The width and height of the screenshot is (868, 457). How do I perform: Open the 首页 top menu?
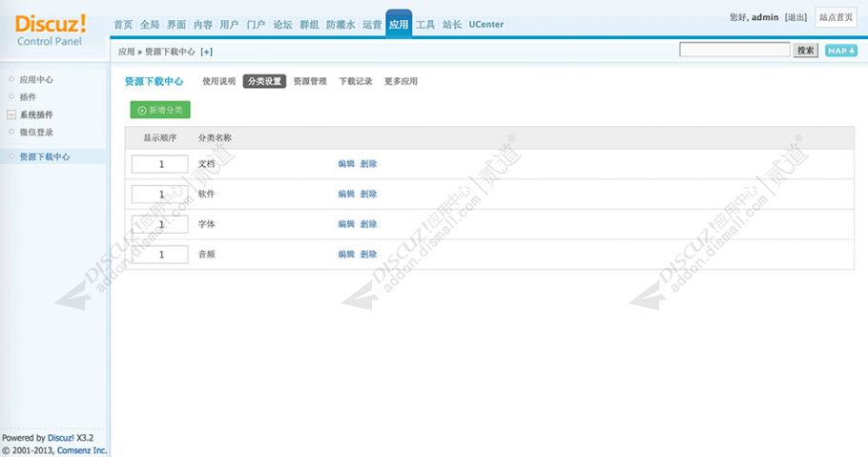123,25
